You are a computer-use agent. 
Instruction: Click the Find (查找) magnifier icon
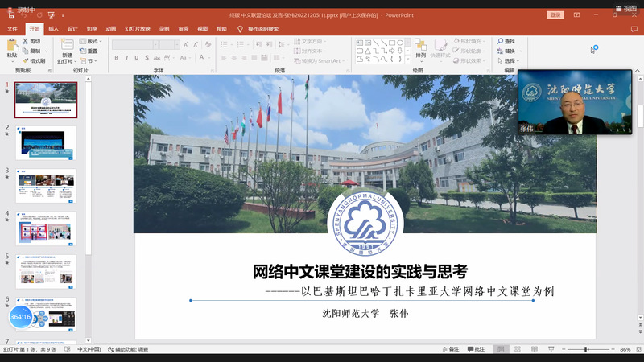(500, 41)
